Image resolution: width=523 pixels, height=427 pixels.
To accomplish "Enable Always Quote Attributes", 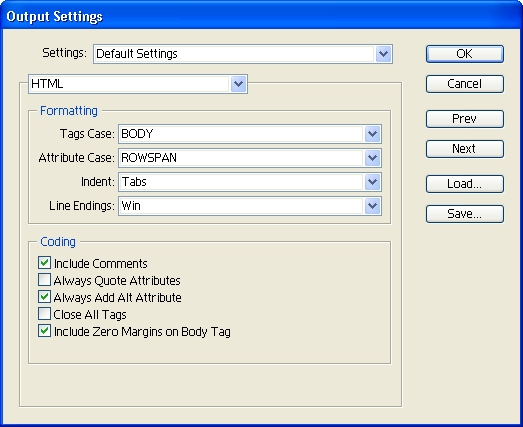I will 44,280.
